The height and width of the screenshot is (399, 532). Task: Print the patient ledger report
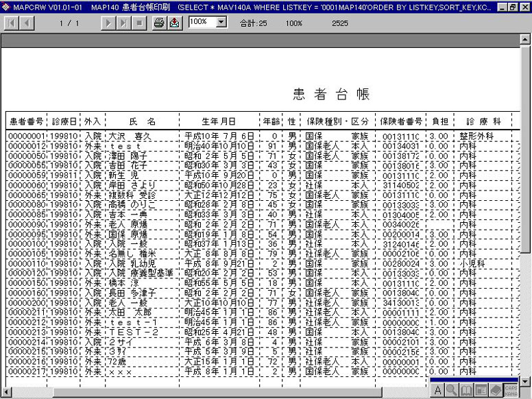pos(159,23)
